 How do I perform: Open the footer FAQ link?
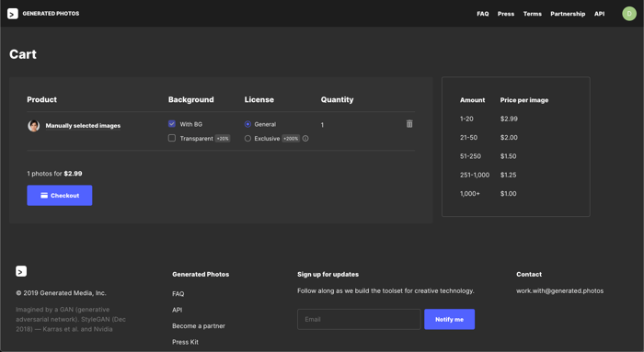[x=178, y=294]
